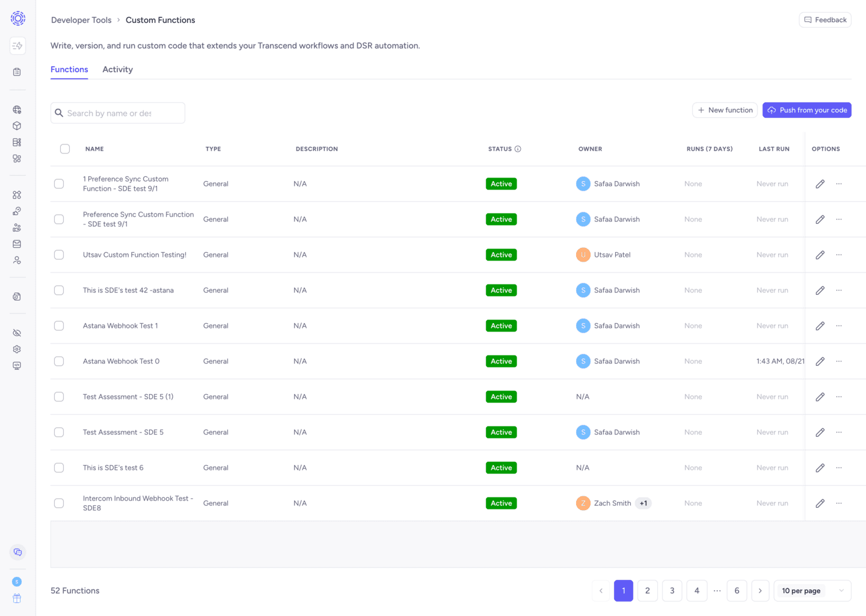Open the envelope icon in the sidebar
The image size is (866, 616).
pyautogui.click(x=17, y=244)
